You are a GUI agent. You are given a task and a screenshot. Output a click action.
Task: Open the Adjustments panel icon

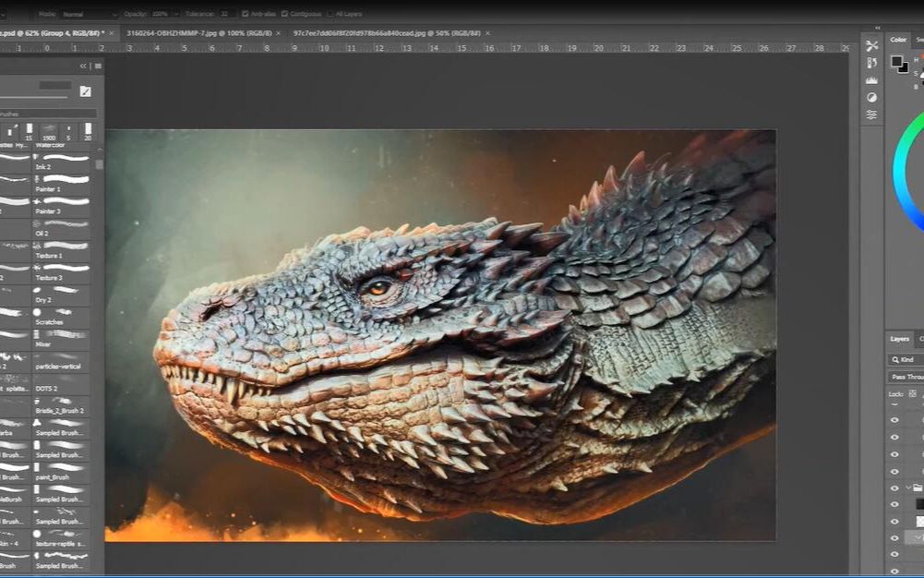point(872,97)
